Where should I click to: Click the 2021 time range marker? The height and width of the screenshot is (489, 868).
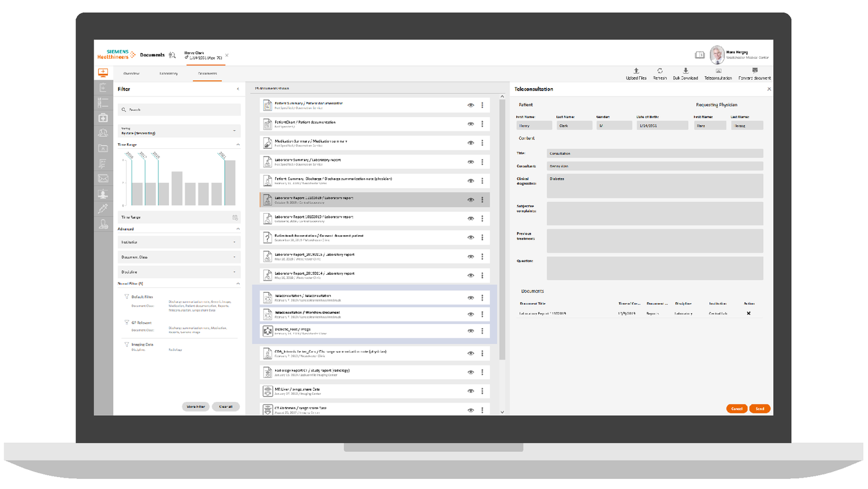(222, 155)
